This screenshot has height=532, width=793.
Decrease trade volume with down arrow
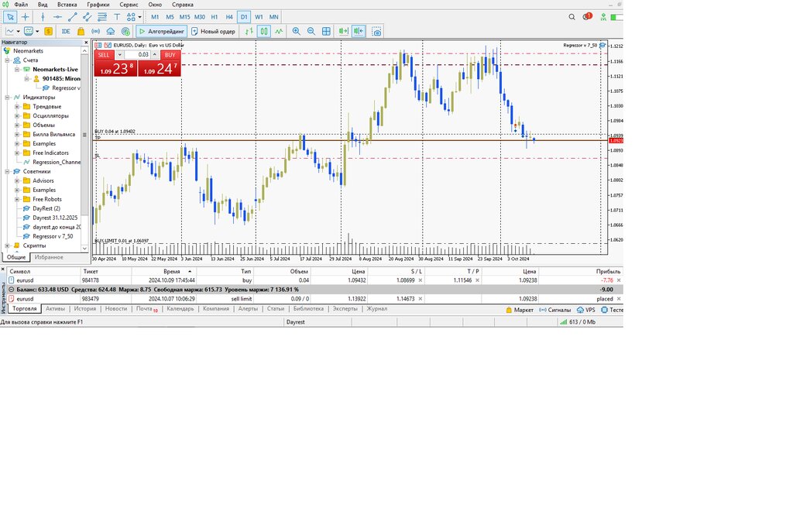coord(119,55)
